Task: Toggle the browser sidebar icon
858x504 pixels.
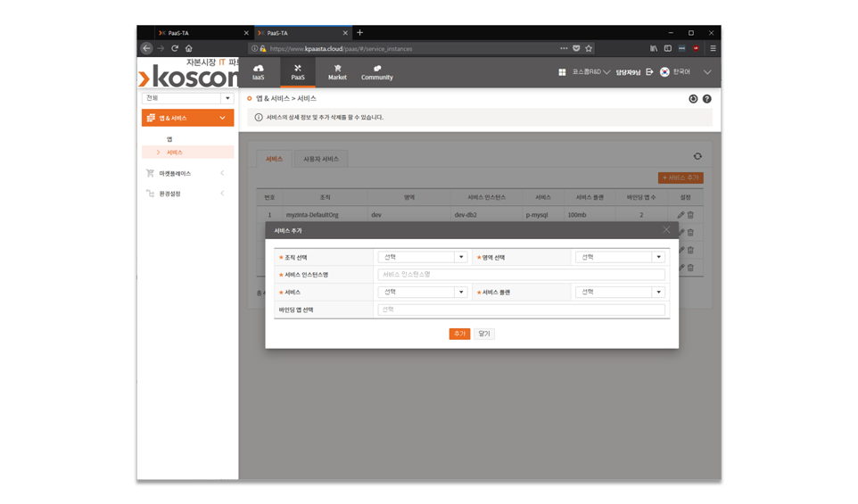Action: 667,48
